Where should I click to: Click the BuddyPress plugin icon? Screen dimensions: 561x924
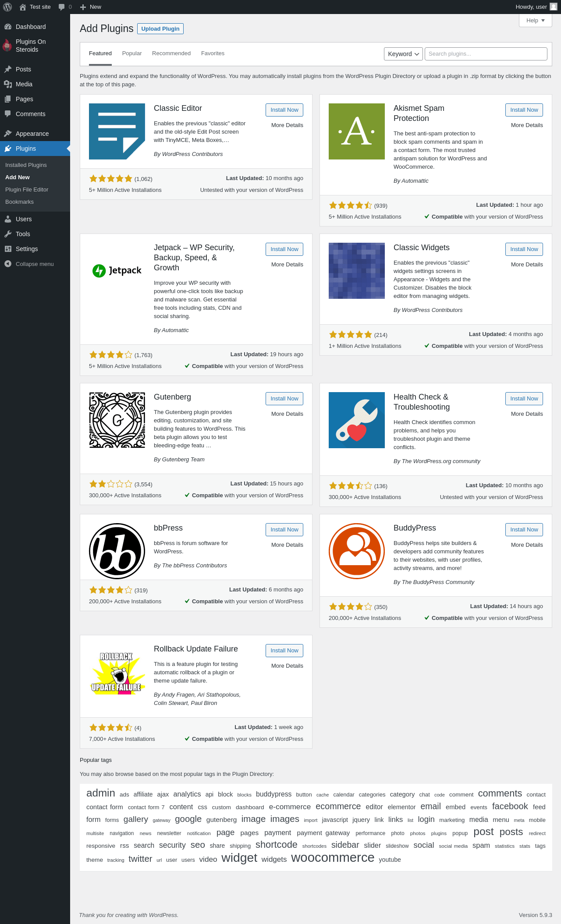(x=357, y=551)
